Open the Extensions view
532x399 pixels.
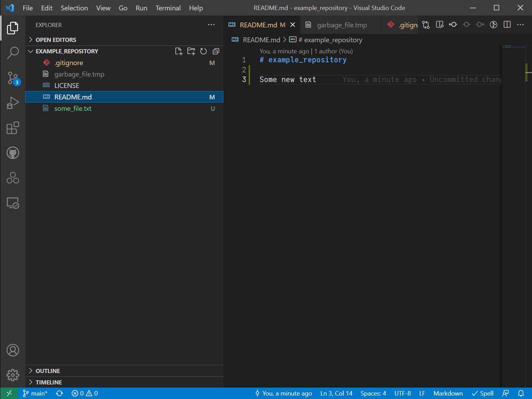13,128
